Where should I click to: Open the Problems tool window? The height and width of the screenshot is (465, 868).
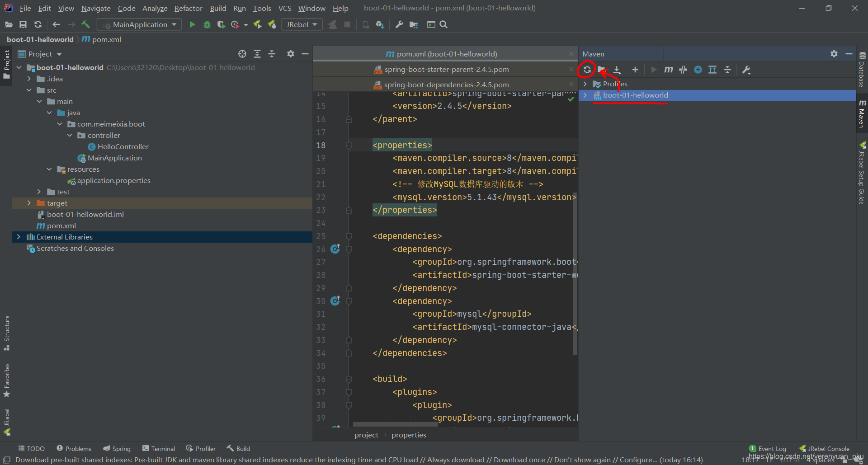click(x=74, y=448)
